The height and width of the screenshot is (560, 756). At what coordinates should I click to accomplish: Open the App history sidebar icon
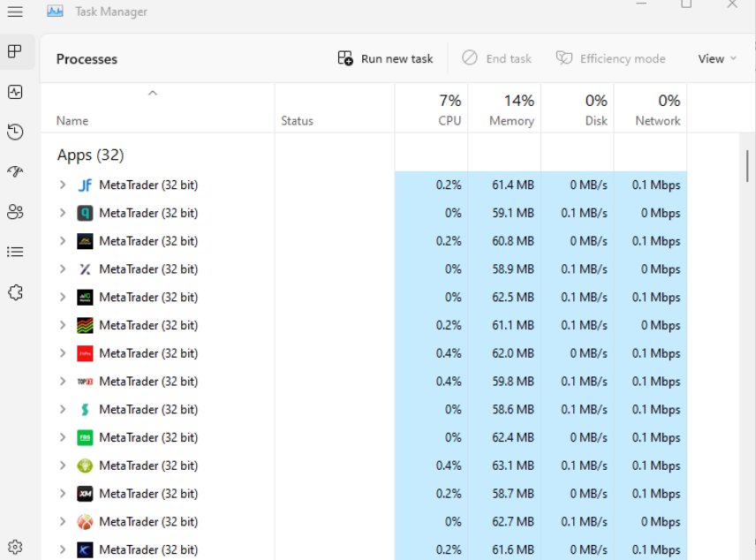tap(15, 132)
